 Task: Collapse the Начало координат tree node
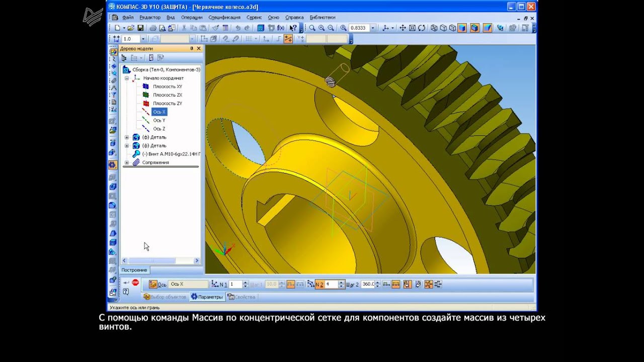coord(127,78)
